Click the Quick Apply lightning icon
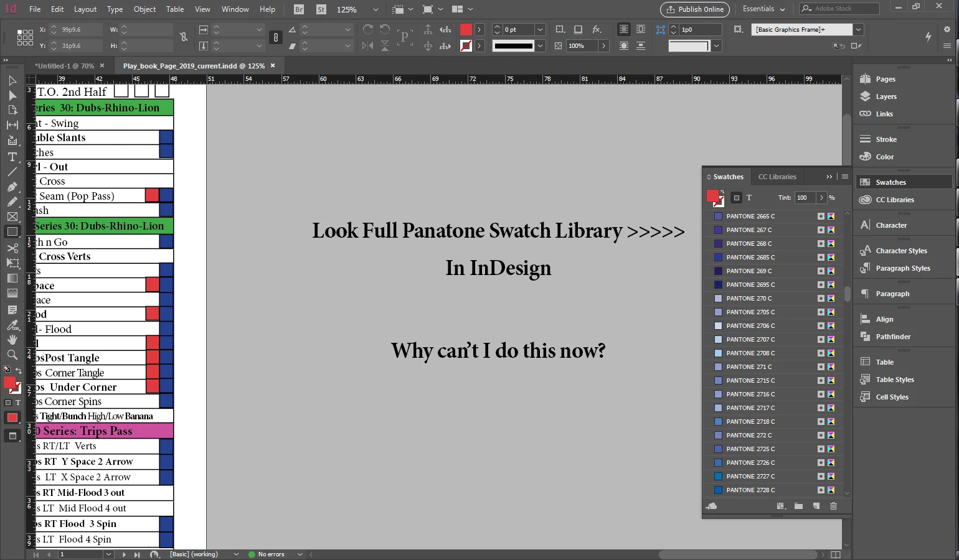This screenshot has width=959, height=560. [928, 37]
